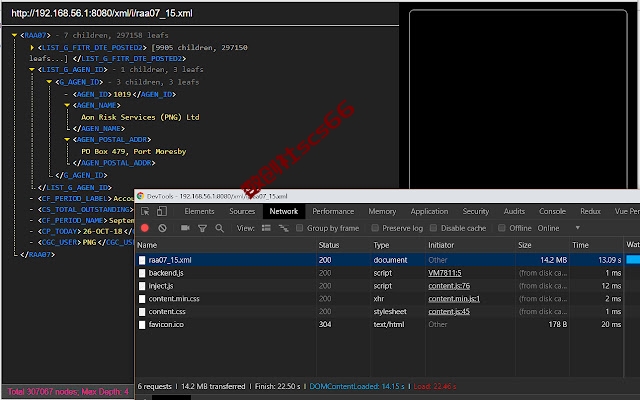Viewport: 640px width, 400px height.
Task: Toggle the device toolbar icon
Action: [x=162, y=211]
